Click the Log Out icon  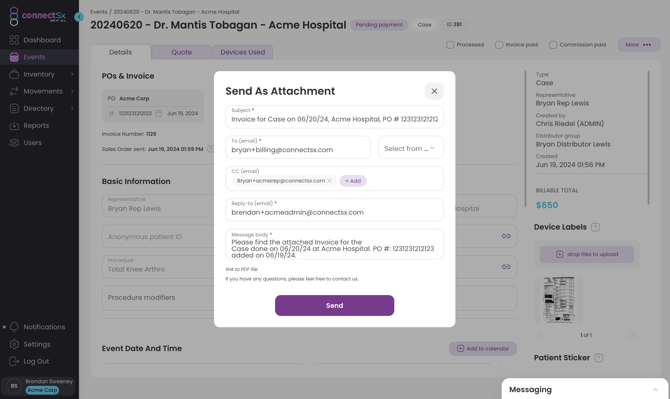[x=14, y=361]
